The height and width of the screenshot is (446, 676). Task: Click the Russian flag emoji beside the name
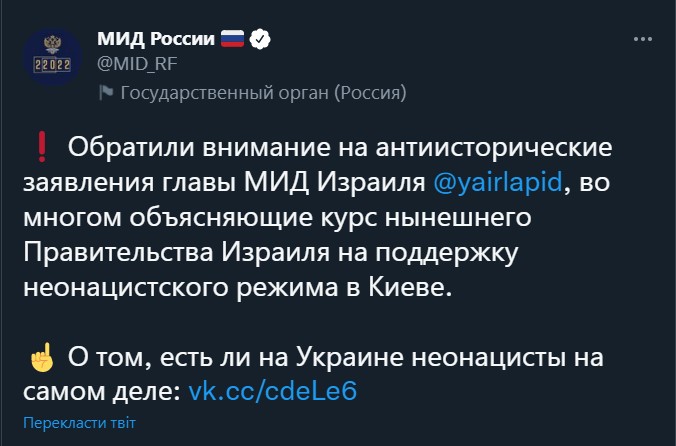click(x=232, y=39)
